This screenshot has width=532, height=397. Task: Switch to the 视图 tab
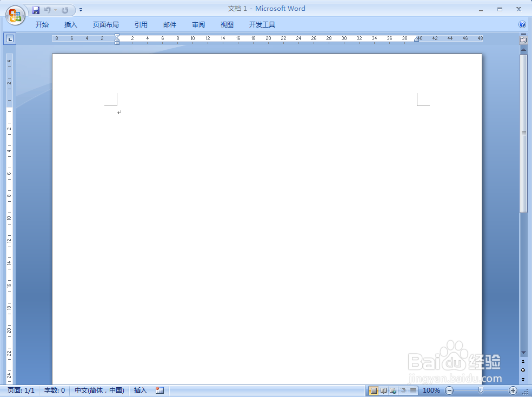point(227,25)
